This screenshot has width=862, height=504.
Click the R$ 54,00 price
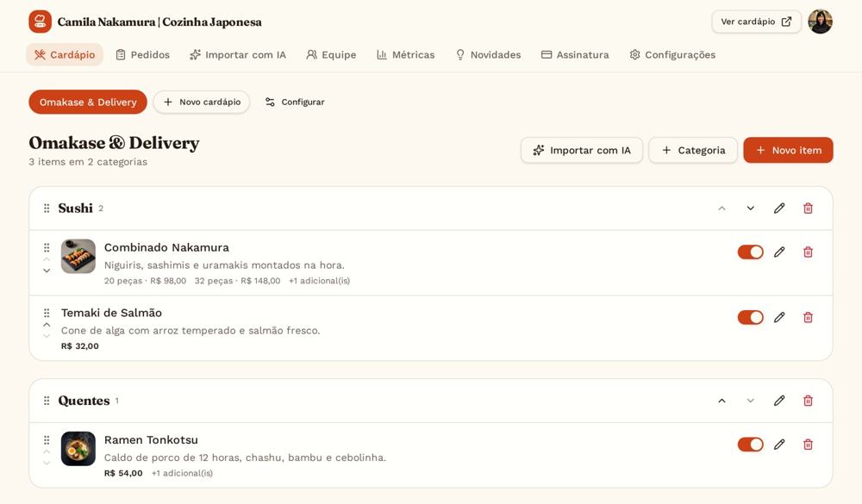pyautogui.click(x=123, y=473)
